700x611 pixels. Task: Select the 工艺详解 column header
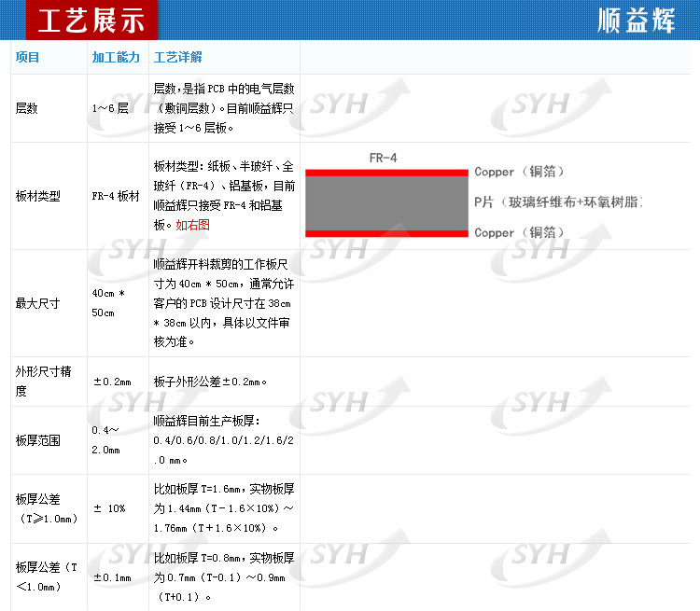177,57
